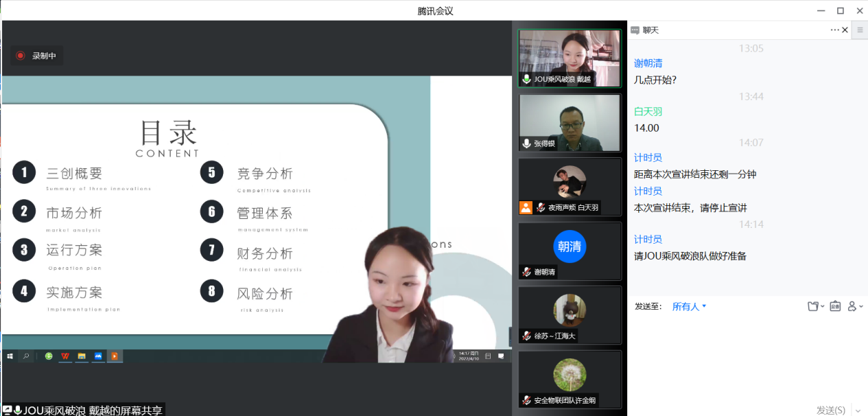868x416 pixels.
Task: Click the chat panel's three-dots more options icon
Action: [834, 30]
